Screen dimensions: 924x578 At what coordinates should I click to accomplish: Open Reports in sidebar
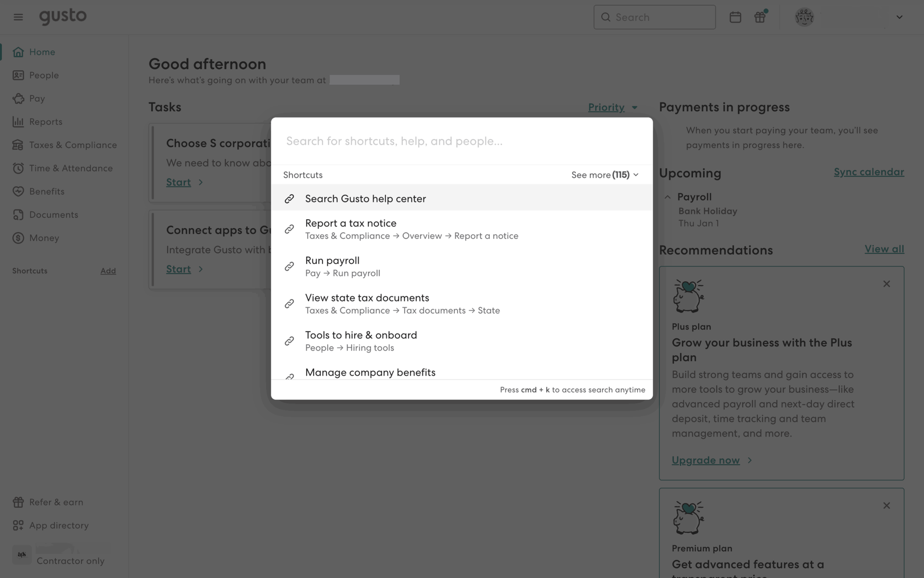coord(46,122)
